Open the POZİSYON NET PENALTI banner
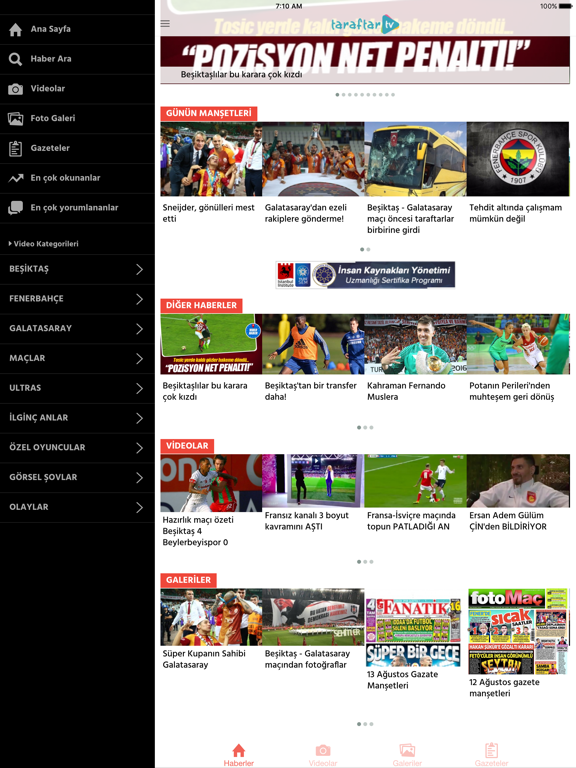 [365, 59]
